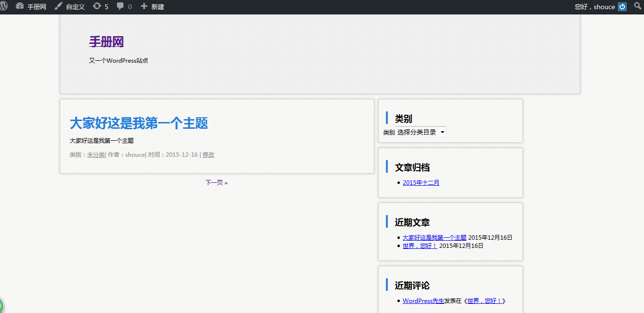
Task: Open the 您好，shouce account menu
Action: [595, 7]
